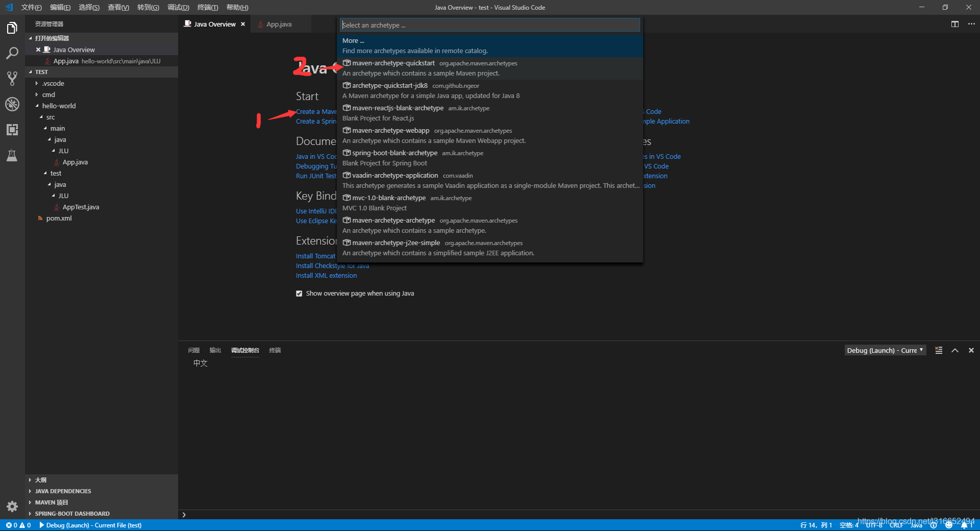Select archetype-quickstart-jdk8 option
980x531 pixels.
point(490,90)
